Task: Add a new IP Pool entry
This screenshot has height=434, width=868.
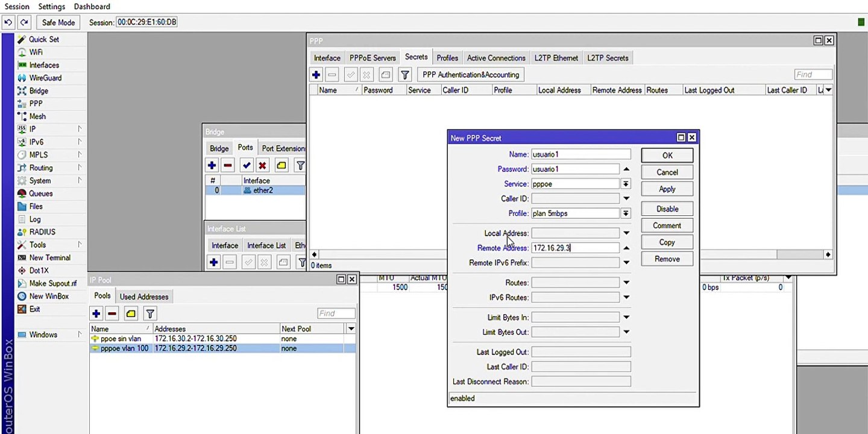Action: click(96, 313)
